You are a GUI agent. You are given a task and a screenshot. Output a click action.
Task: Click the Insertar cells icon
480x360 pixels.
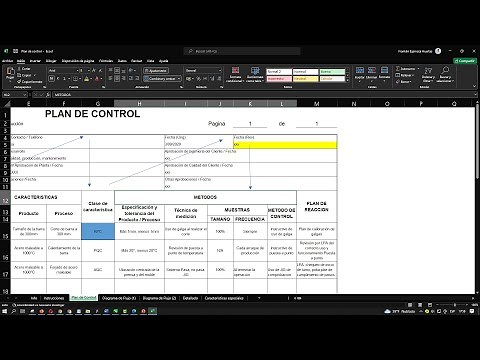click(x=360, y=70)
